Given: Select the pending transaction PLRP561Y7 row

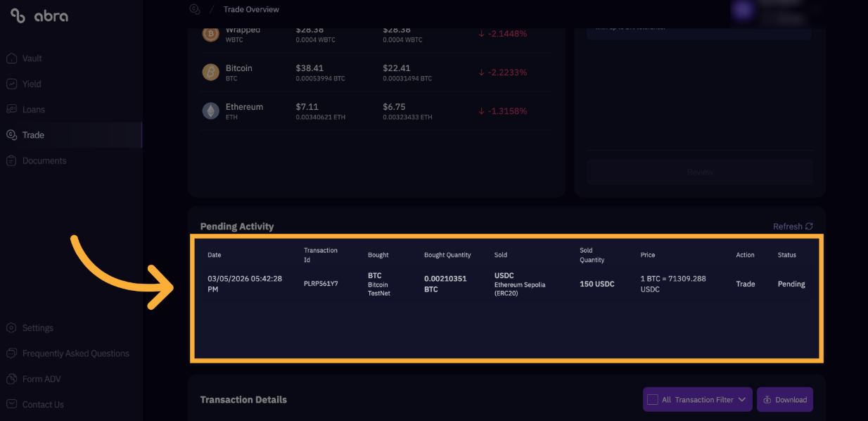Looking at the screenshot, I should pyautogui.click(x=506, y=284).
